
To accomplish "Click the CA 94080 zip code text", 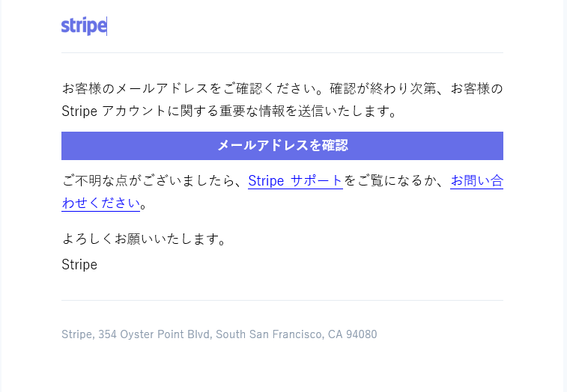I will pos(352,334).
